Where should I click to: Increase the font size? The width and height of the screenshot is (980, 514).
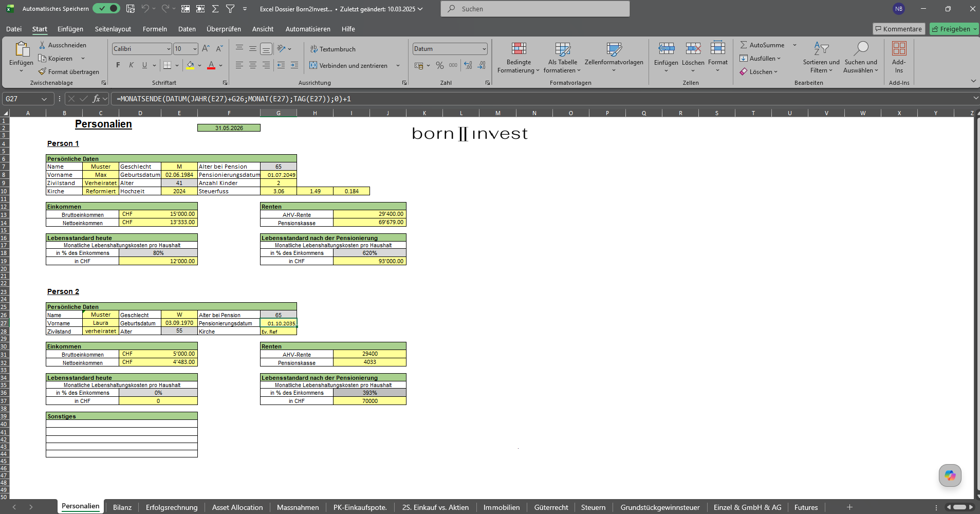point(206,49)
